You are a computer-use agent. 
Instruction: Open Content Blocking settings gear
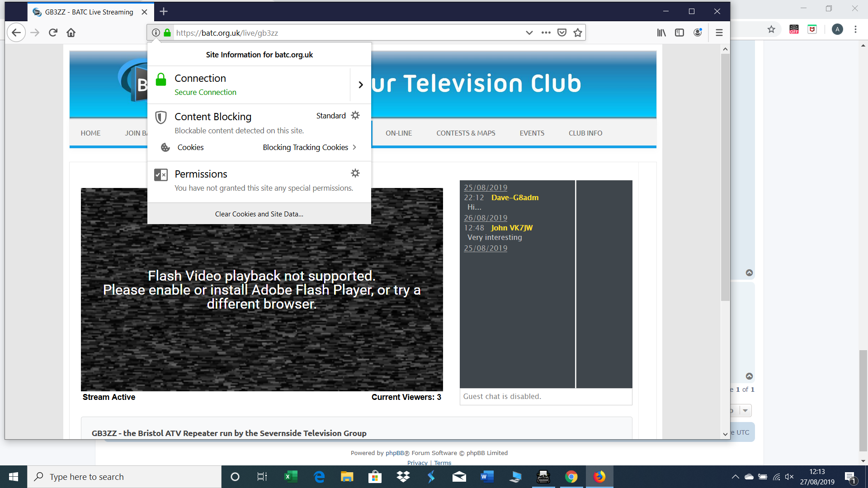(x=355, y=116)
